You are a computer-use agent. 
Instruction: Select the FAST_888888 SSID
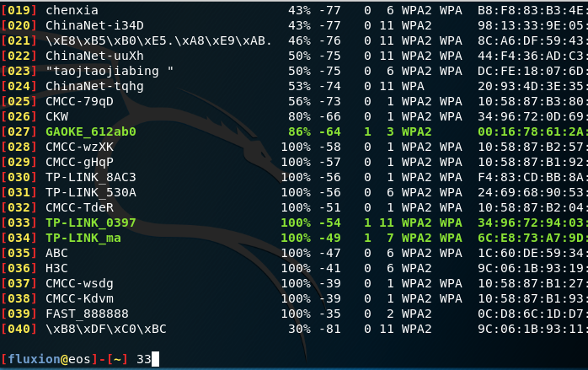pos(87,314)
